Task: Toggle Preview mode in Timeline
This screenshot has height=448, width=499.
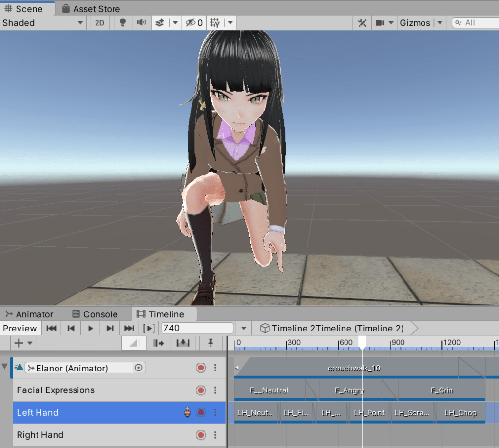Action: tap(20, 329)
